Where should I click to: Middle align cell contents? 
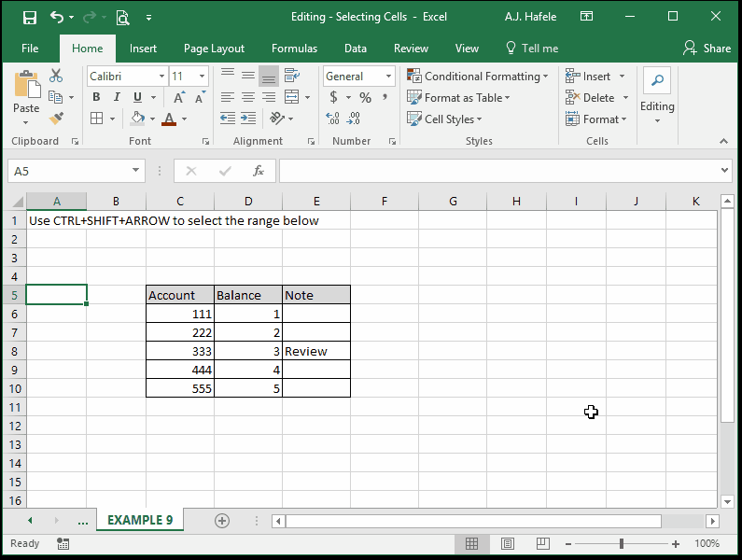coord(248,76)
